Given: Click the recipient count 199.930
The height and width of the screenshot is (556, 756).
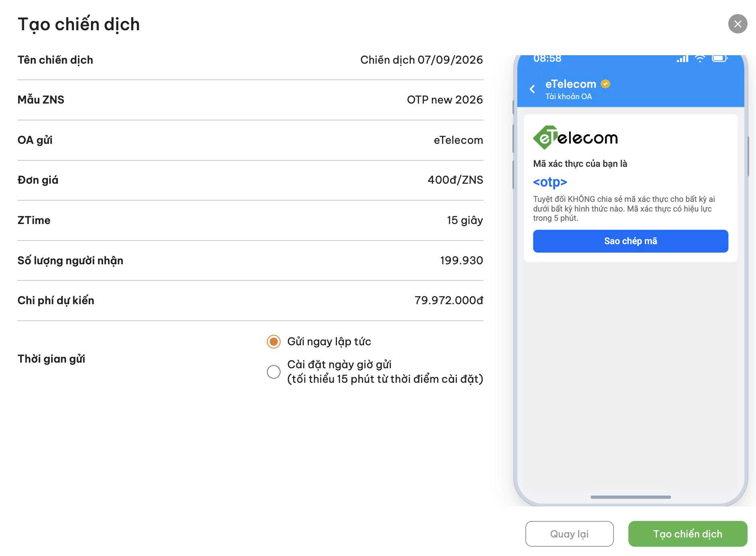Looking at the screenshot, I should 461,260.
